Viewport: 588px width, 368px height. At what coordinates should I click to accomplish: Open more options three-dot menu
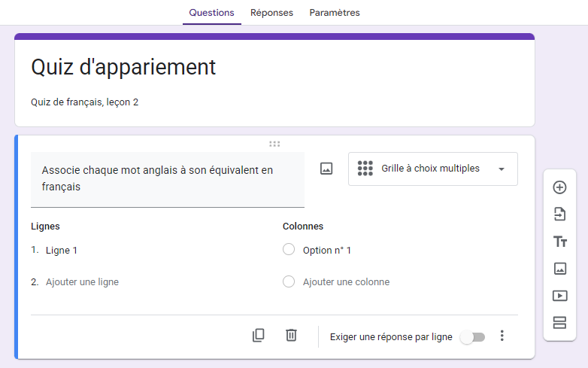pyautogui.click(x=502, y=336)
